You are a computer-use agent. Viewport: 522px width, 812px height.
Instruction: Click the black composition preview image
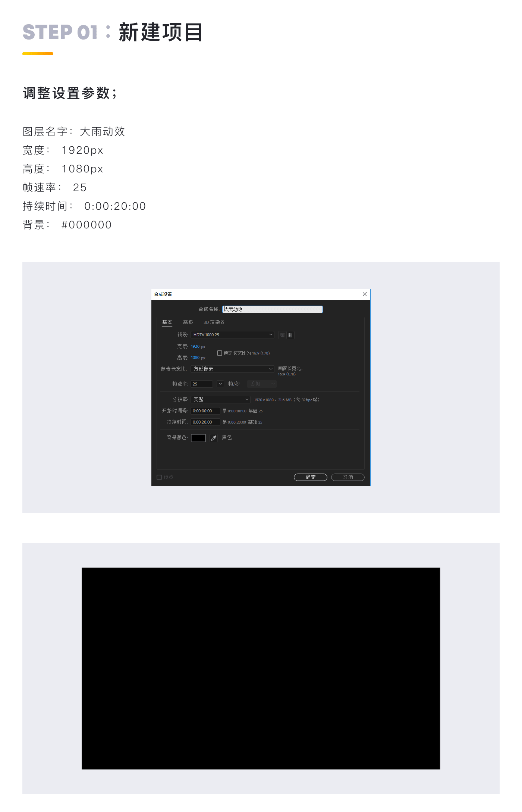261,668
